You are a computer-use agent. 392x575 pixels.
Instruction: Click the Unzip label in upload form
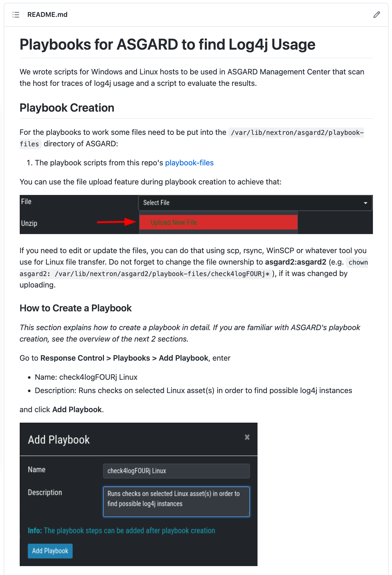(x=29, y=223)
